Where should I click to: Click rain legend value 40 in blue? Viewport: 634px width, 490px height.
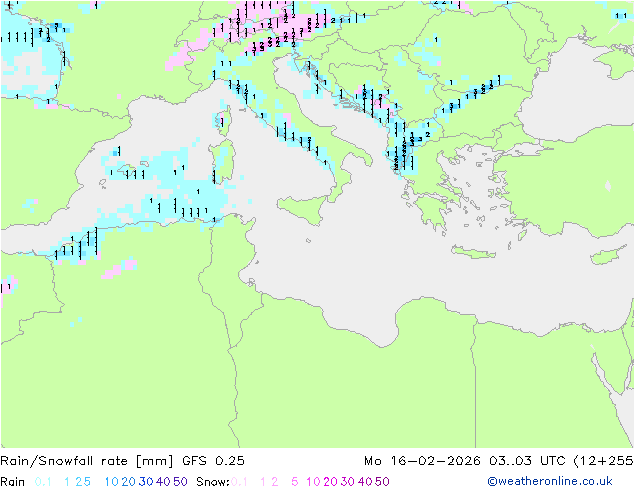click(163, 482)
